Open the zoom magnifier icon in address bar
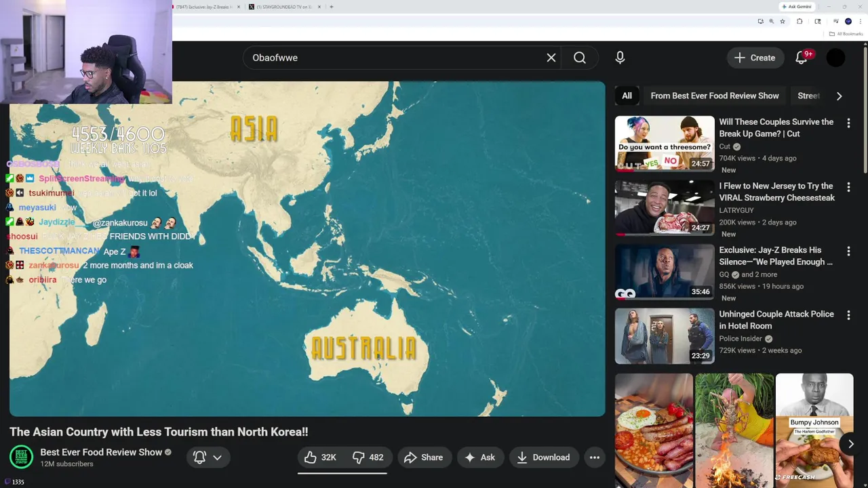868x488 pixels. click(x=771, y=22)
